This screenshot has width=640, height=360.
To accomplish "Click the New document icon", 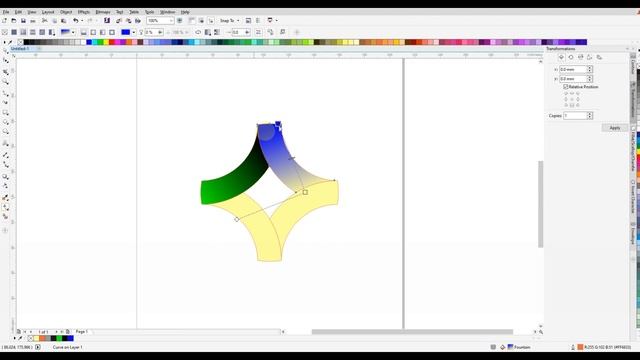I will tap(4, 20).
